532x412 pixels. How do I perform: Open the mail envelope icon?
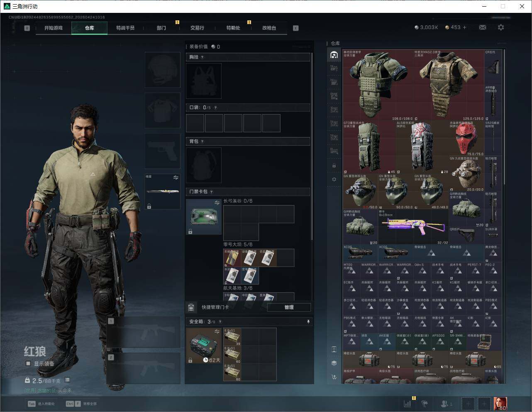(482, 27)
